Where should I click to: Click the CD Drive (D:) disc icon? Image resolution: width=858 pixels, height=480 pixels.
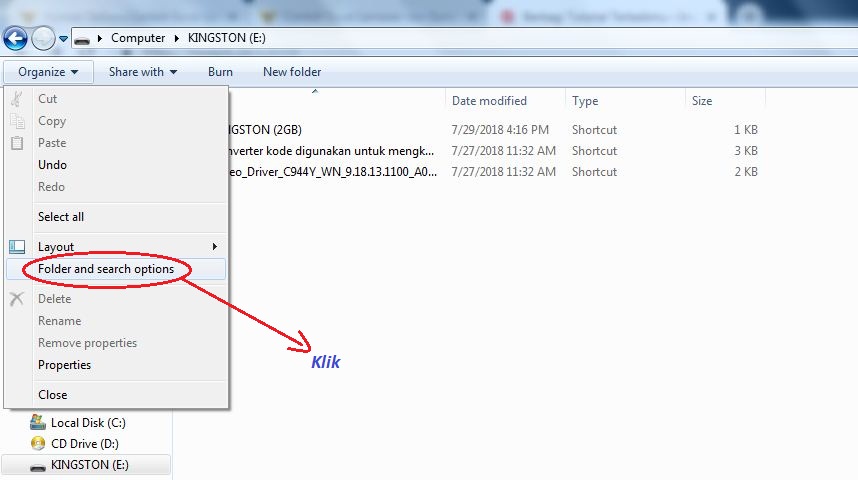point(38,443)
